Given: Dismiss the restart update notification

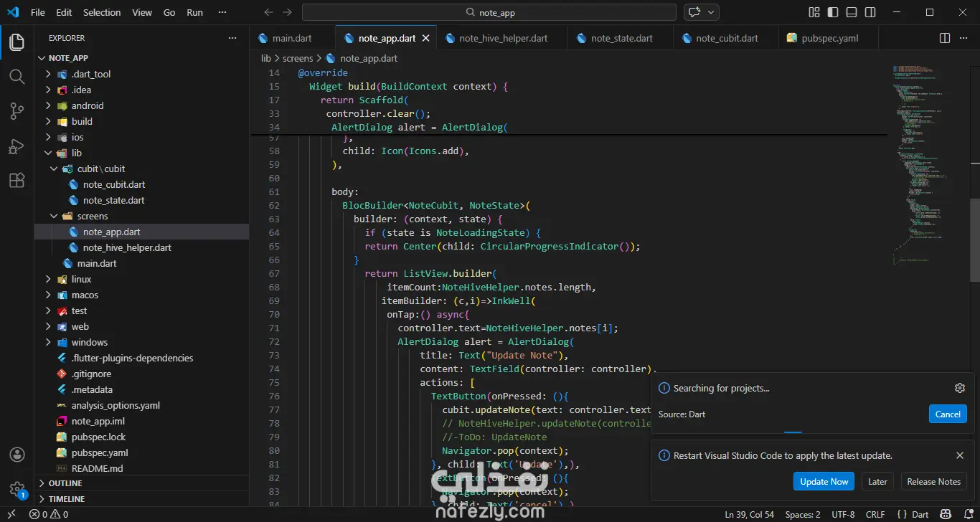Looking at the screenshot, I should [960, 455].
